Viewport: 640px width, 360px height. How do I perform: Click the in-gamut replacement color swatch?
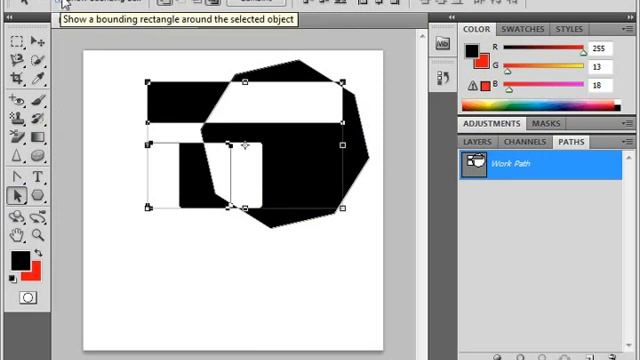(x=485, y=86)
